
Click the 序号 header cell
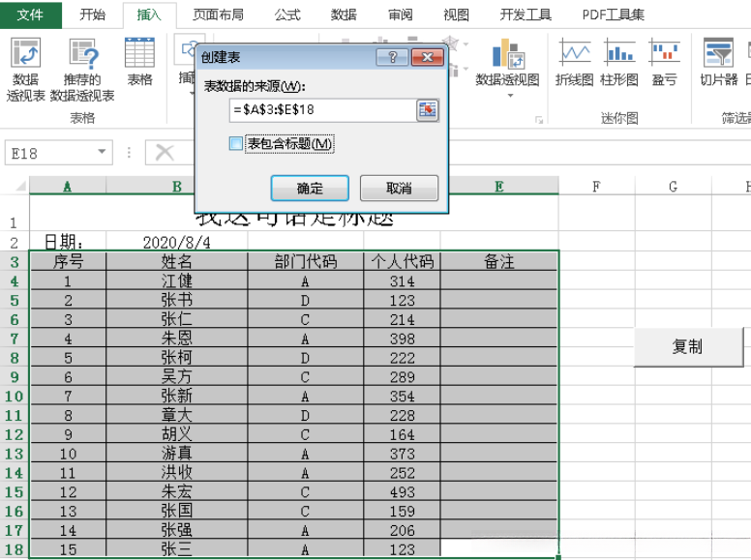coord(68,262)
